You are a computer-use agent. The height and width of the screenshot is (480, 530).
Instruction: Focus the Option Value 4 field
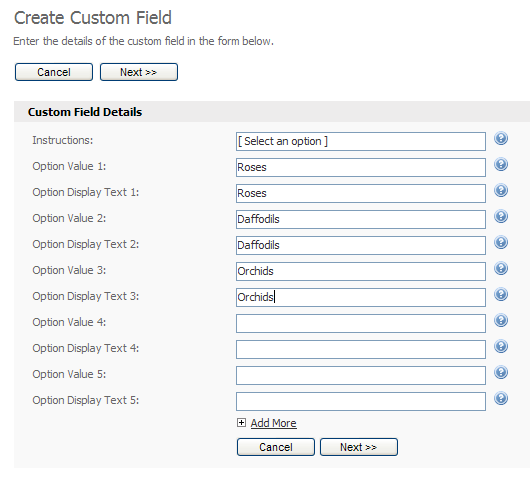click(361, 323)
